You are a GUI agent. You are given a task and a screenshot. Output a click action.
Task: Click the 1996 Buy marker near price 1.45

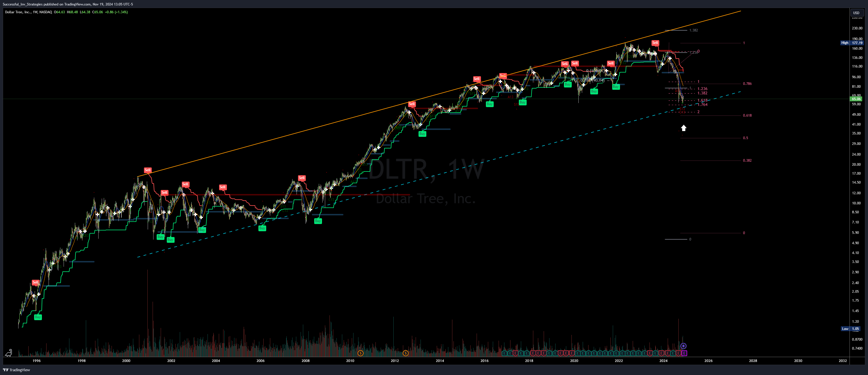(x=38, y=317)
